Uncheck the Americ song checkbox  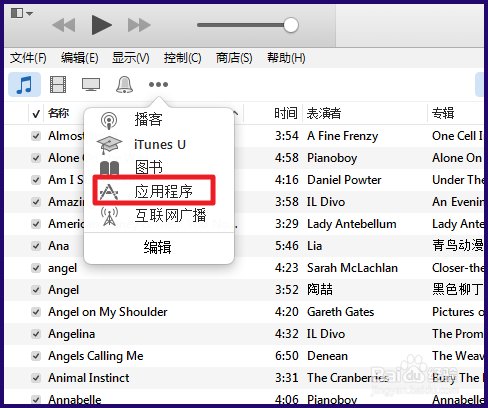36,224
